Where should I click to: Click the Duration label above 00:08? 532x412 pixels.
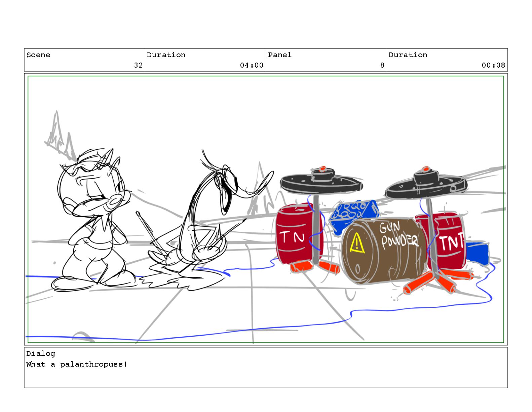coord(408,55)
